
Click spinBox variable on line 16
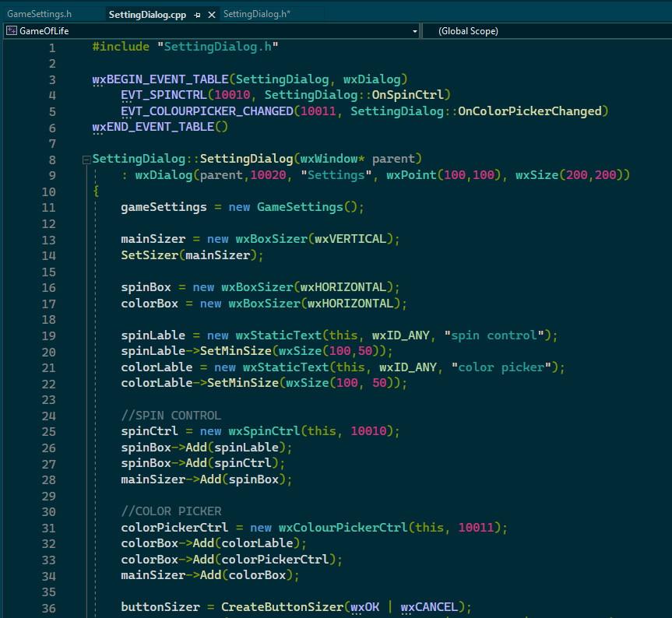coord(146,287)
